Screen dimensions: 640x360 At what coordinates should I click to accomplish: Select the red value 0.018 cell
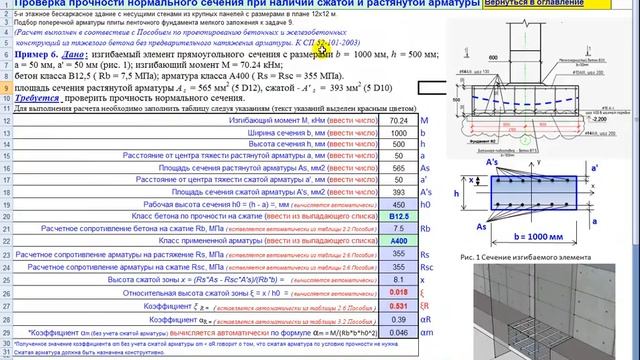(x=398, y=292)
